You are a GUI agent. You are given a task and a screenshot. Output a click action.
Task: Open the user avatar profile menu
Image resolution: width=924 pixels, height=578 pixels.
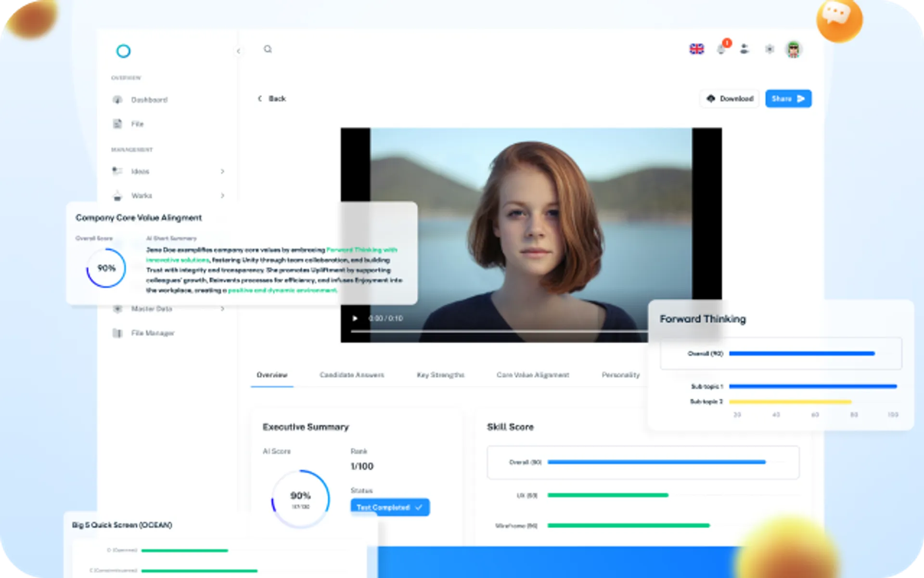tap(794, 49)
